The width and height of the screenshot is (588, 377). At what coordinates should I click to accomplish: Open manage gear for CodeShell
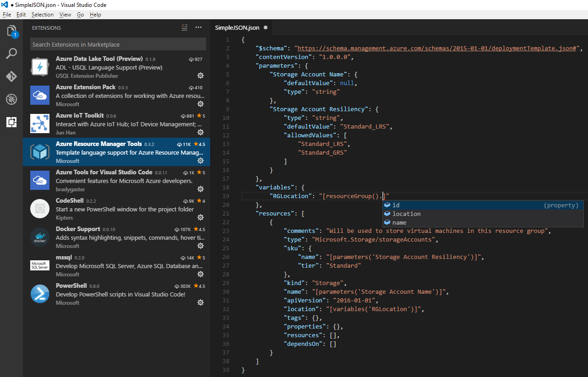pyautogui.click(x=200, y=217)
